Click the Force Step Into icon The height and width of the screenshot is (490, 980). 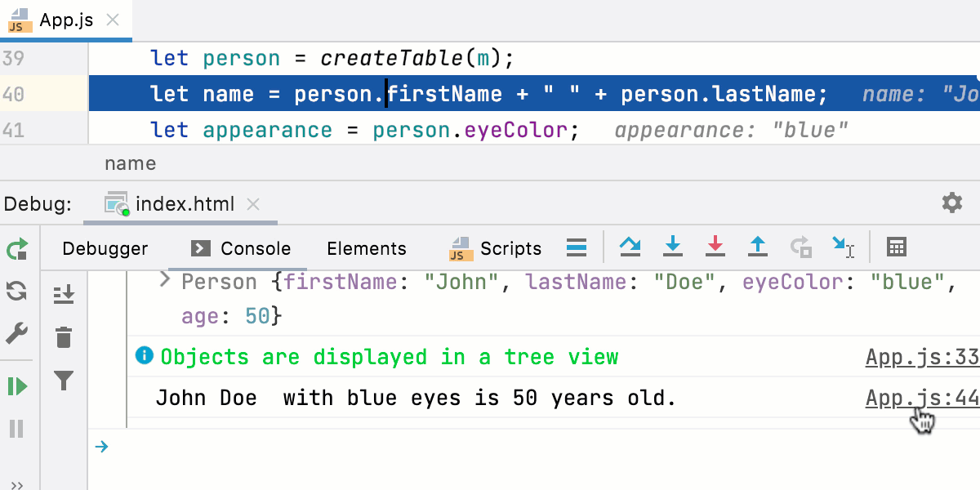coord(715,247)
